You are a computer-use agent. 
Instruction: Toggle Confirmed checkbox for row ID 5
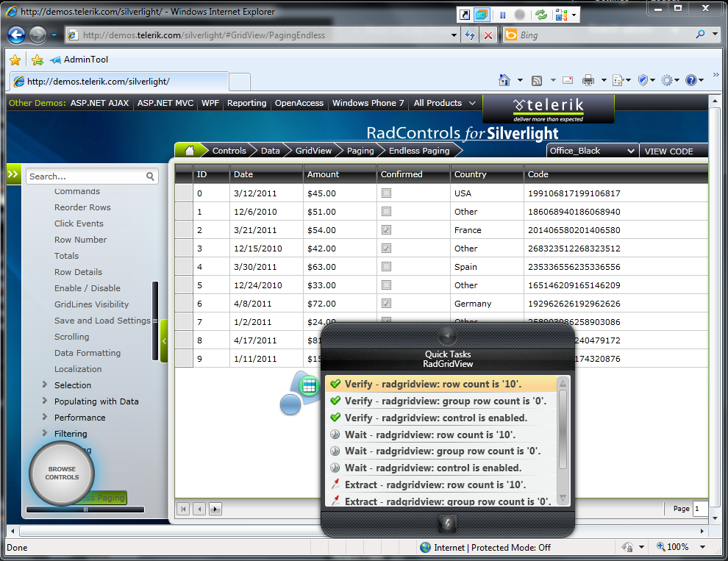pyautogui.click(x=386, y=285)
